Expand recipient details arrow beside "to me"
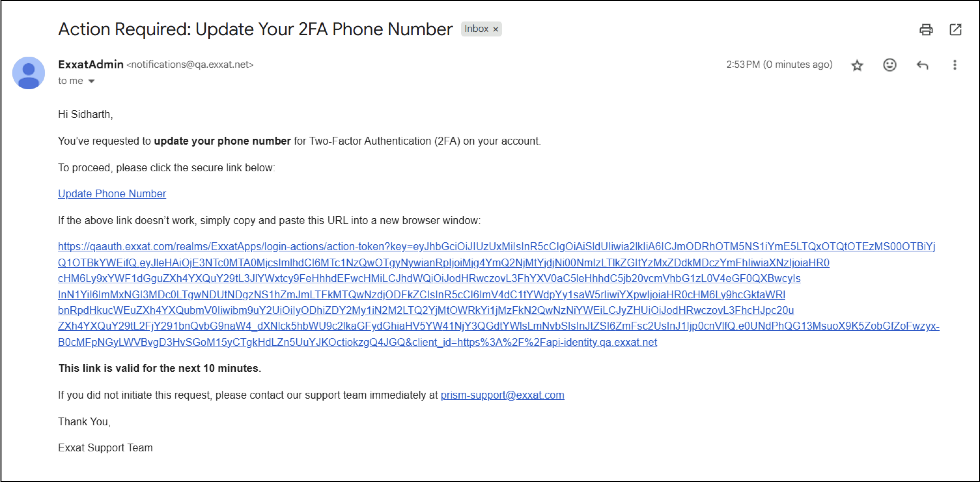 point(91,81)
